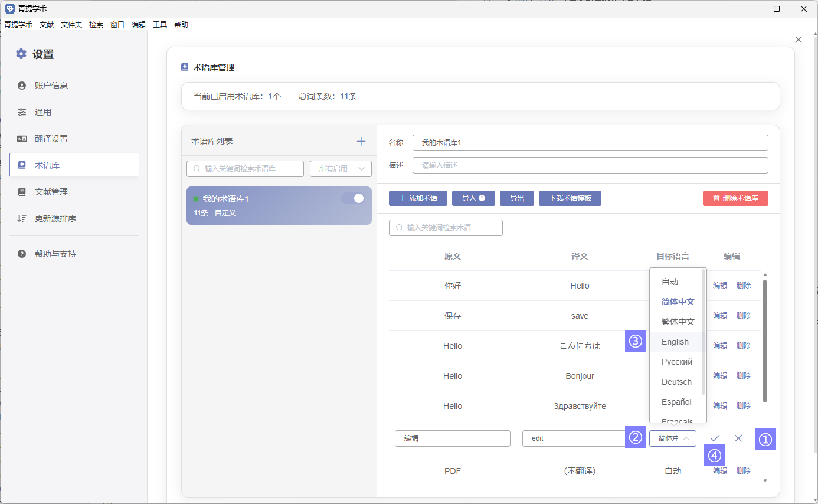Open 更新源排序 settings page
Image resolution: width=818 pixels, height=504 pixels.
[x=55, y=218]
